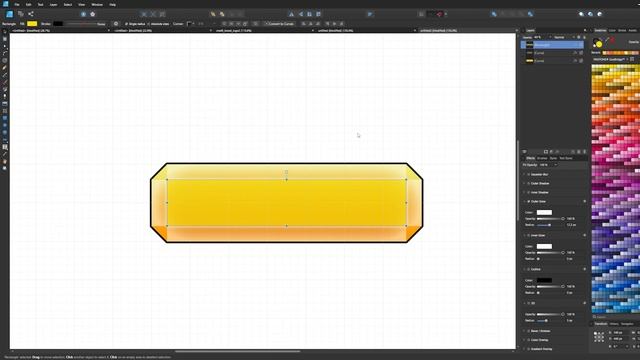Viewport: 640px width, 360px height.
Task: Expand the Gradient Overlay effect section
Action: pos(524,349)
